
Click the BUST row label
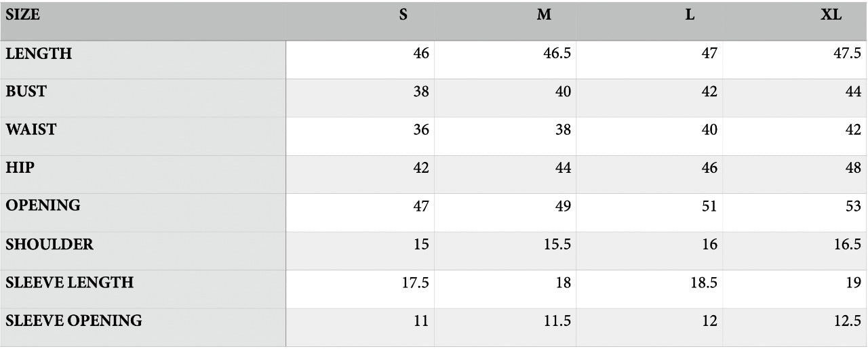point(26,92)
